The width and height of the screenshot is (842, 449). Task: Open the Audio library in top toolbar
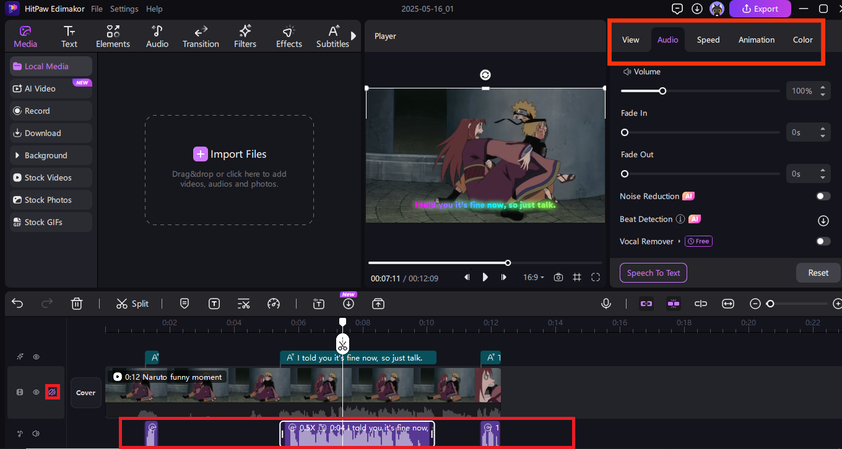pos(157,37)
